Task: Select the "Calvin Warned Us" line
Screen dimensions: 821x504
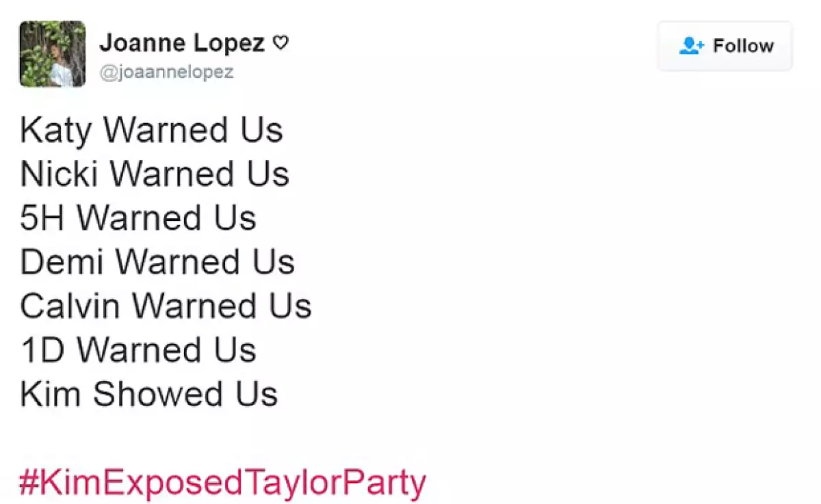Action: (x=166, y=306)
